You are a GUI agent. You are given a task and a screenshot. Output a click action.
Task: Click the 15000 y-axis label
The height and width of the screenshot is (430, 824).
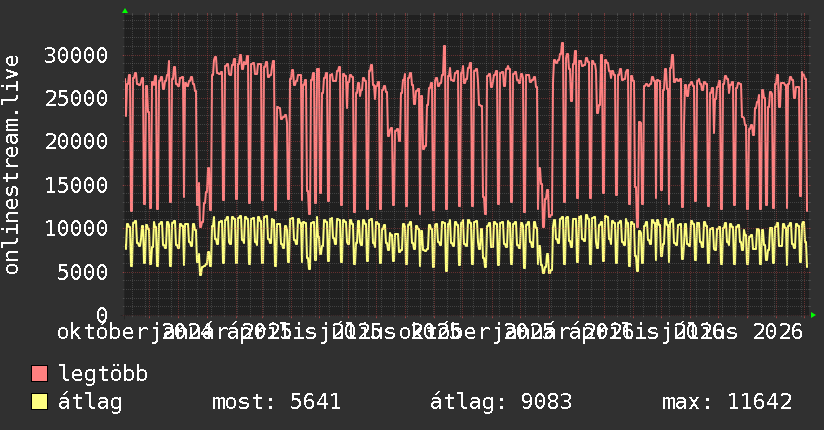pyautogui.click(x=76, y=185)
